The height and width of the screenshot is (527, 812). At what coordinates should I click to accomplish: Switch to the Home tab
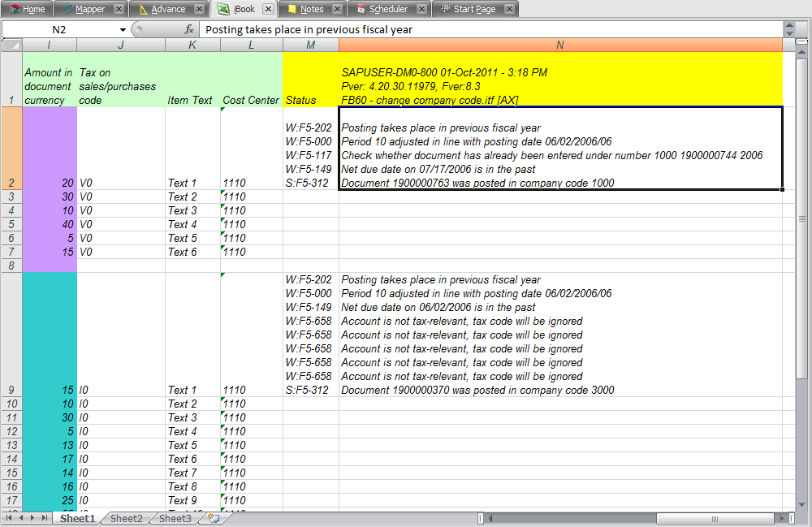(x=27, y=9)
